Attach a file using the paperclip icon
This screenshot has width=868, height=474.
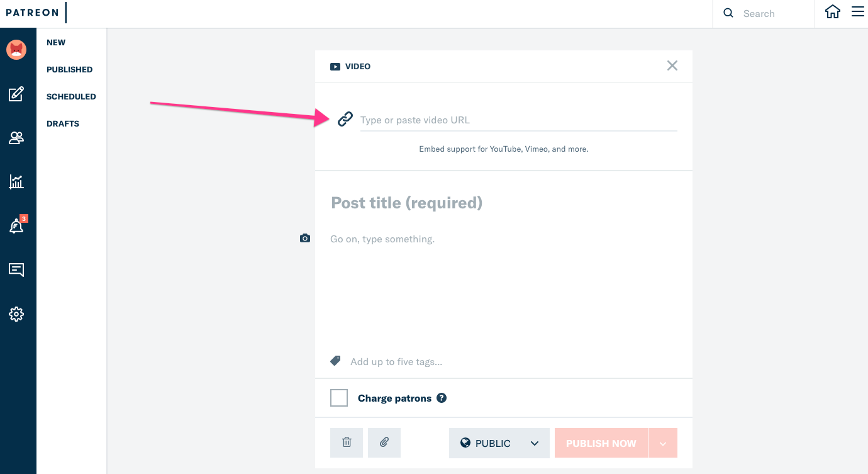pos(384,443)
